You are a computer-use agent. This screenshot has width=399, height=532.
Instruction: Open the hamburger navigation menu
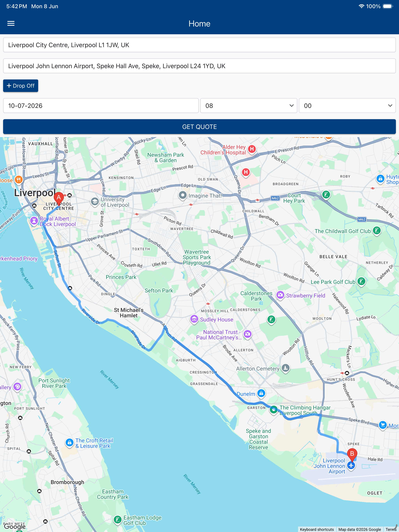pyautogui.click(x=11, y=23)
